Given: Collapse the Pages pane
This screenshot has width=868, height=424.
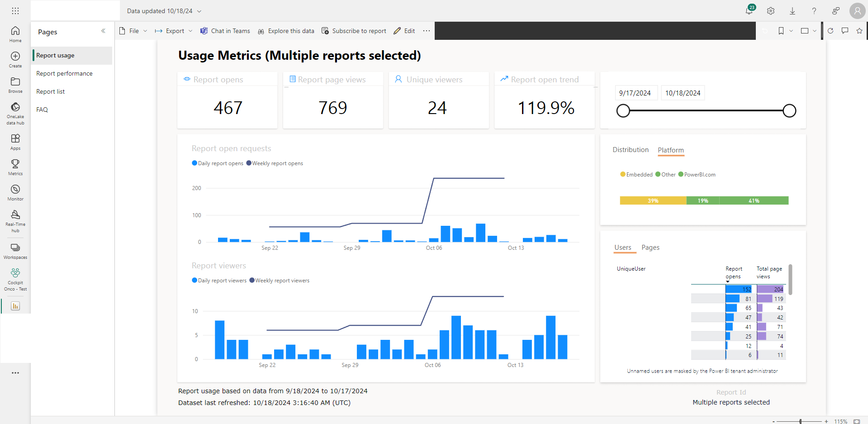Looking at the screenshot, I should click(x=103, y=31).
